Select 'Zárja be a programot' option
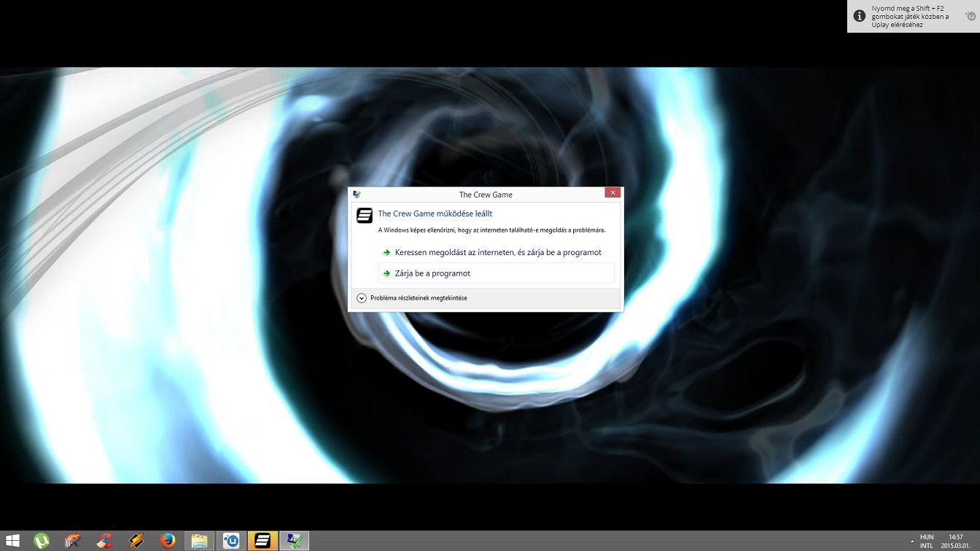Screen dimensions: 980x551 coord(497,273)
